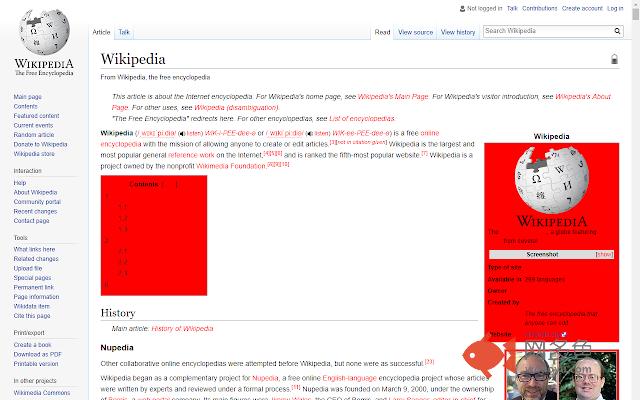Open Printable version link
The width and height of the screenshot is (640, 400).
[x=36, y=364]
